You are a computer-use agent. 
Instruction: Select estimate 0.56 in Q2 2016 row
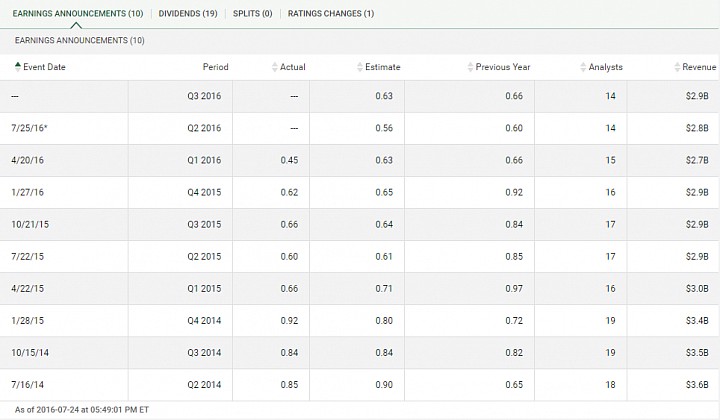point(384,128)
